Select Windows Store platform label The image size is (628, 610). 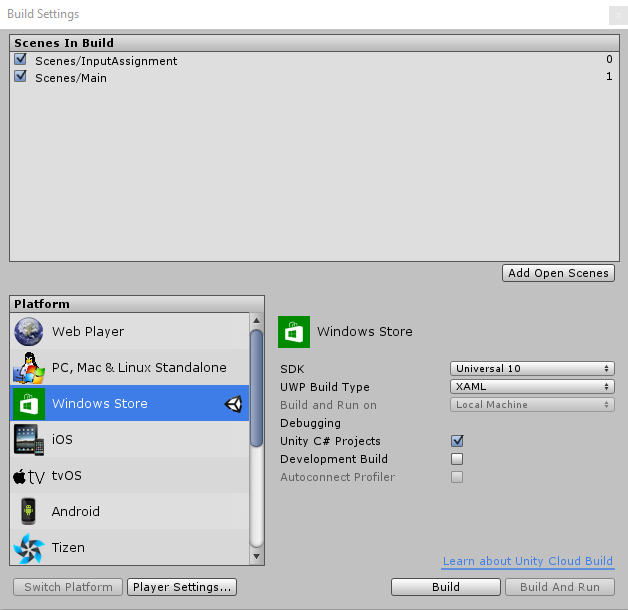100,403
